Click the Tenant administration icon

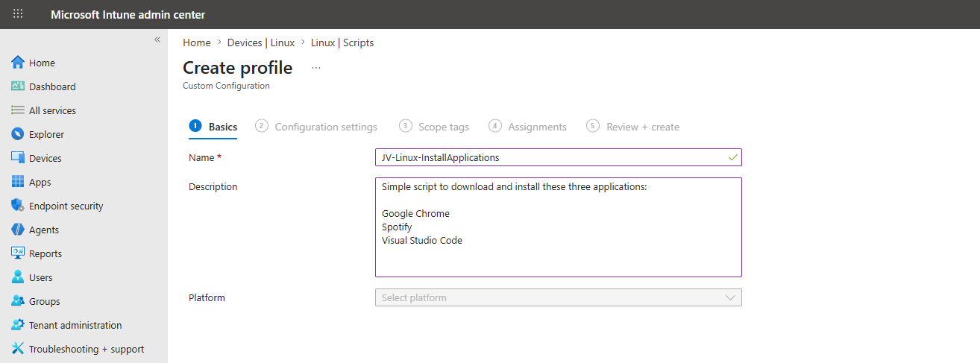18,325
